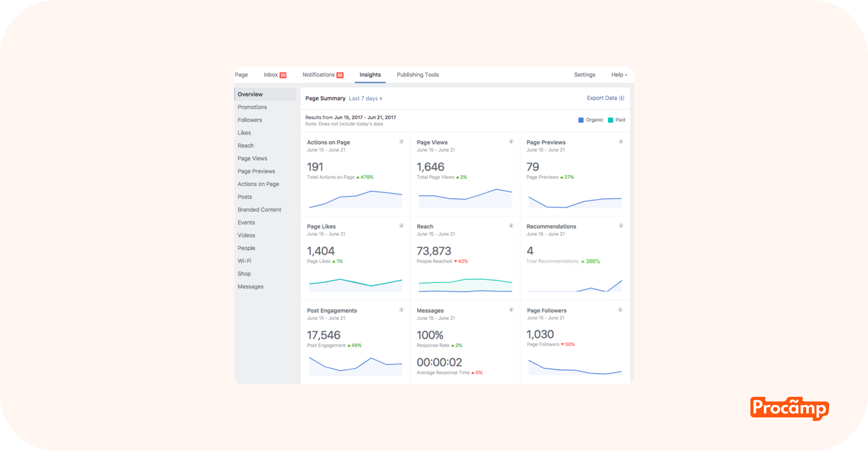
Task: Click the Recommendations card title
Action: click(551, 227)
